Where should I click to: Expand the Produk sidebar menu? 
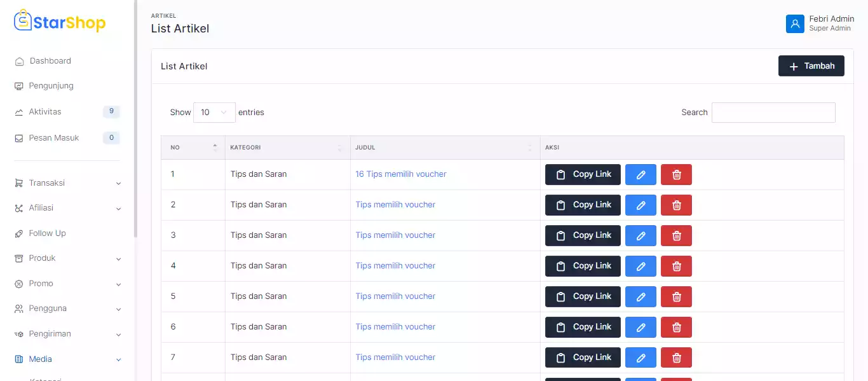tap(67, 258)
